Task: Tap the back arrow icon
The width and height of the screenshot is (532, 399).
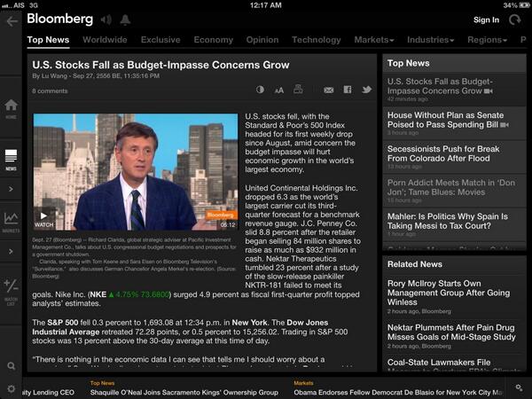Action: (x=12, y=21)
